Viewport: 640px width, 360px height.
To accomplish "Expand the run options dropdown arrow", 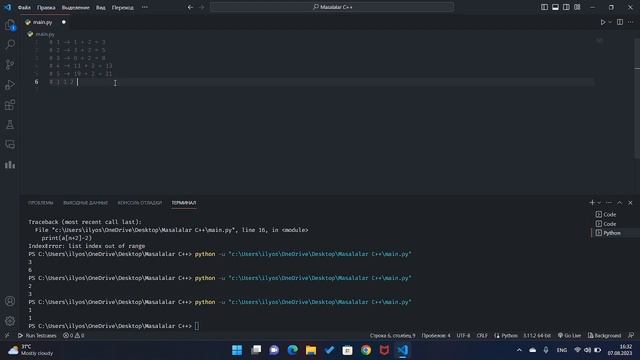I will [x=610, y=22].
